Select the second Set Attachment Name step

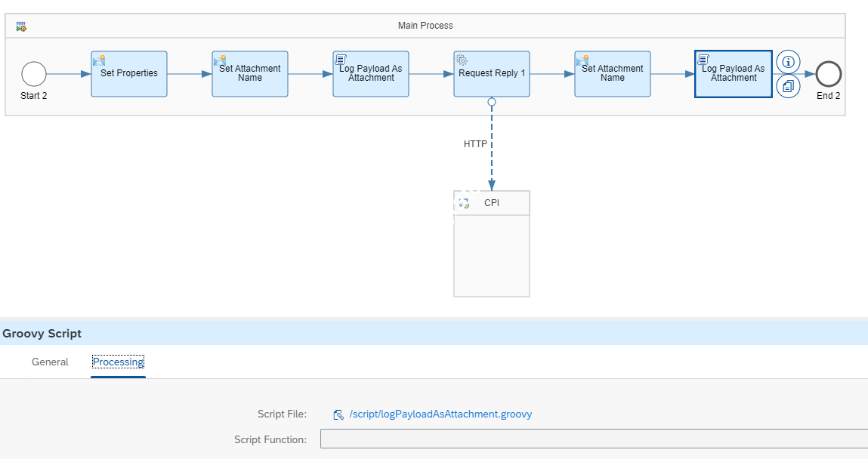(x=613, y=74)
